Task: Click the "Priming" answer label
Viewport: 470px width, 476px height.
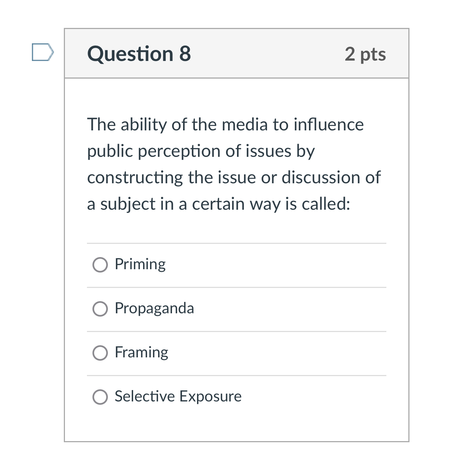Action: pos(140,264)
